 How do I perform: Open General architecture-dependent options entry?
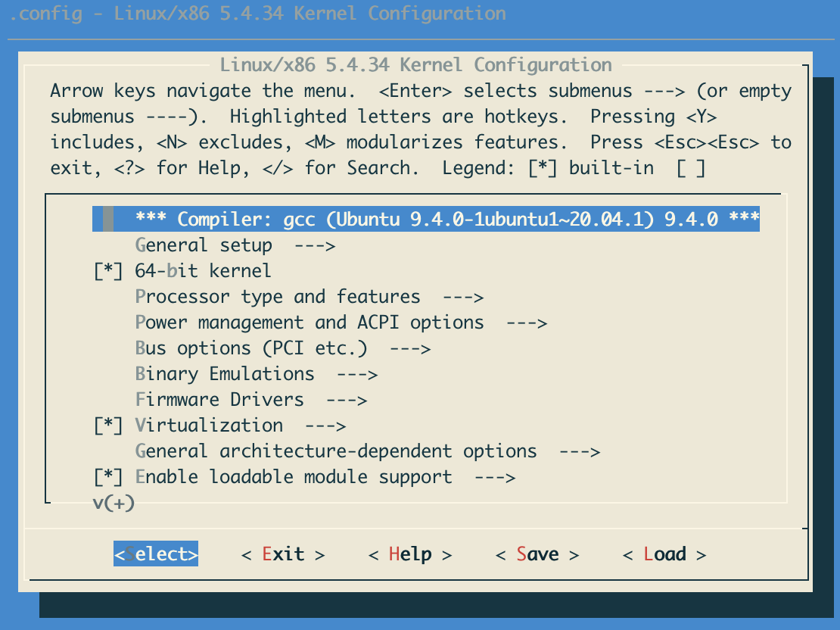336,451
